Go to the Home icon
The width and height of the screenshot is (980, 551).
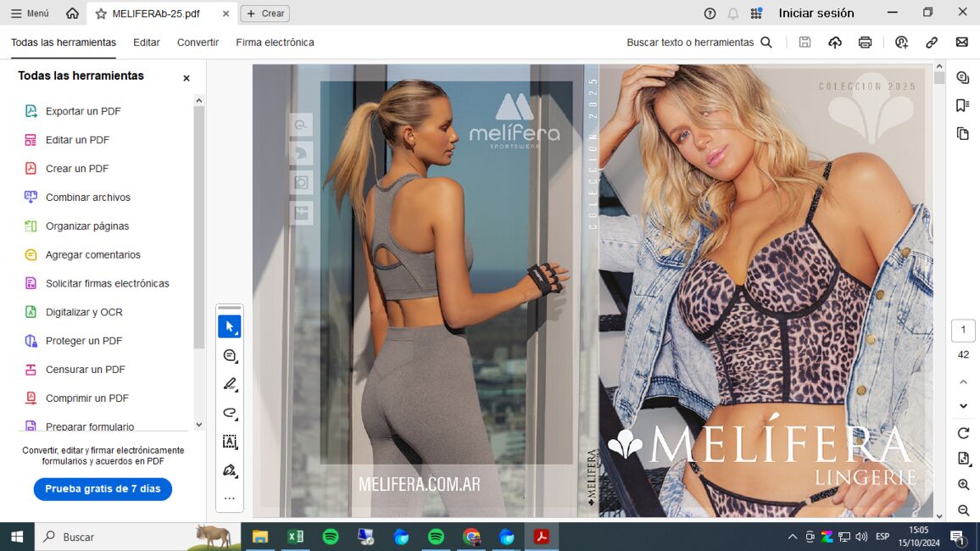73,13
